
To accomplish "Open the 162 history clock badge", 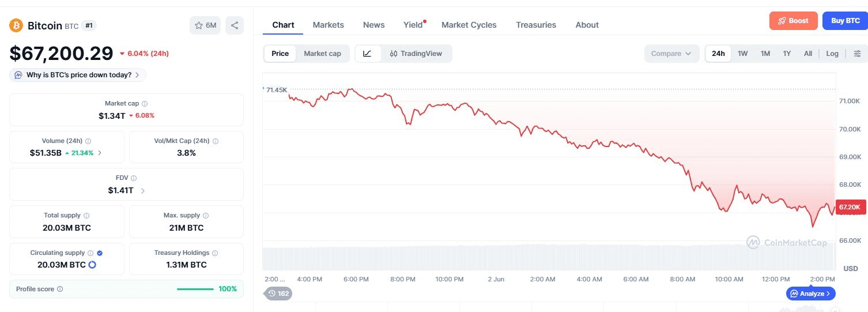I will point(278,294).
